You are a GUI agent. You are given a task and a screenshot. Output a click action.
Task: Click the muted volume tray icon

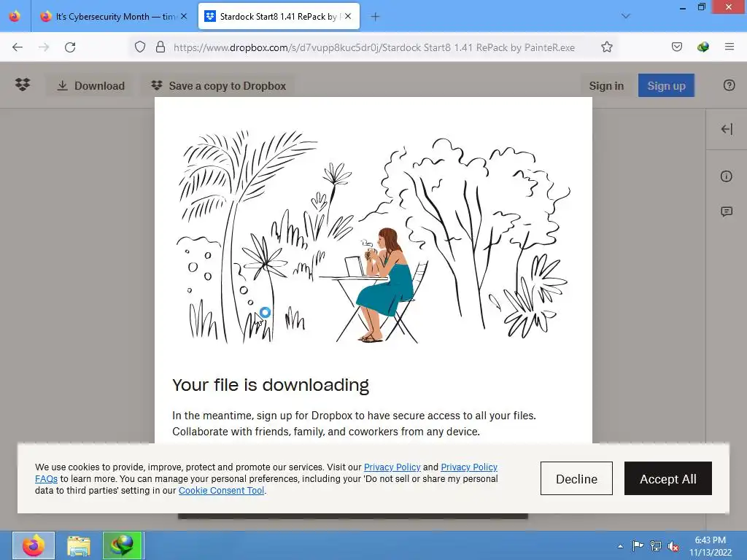[x=673, y=546]
